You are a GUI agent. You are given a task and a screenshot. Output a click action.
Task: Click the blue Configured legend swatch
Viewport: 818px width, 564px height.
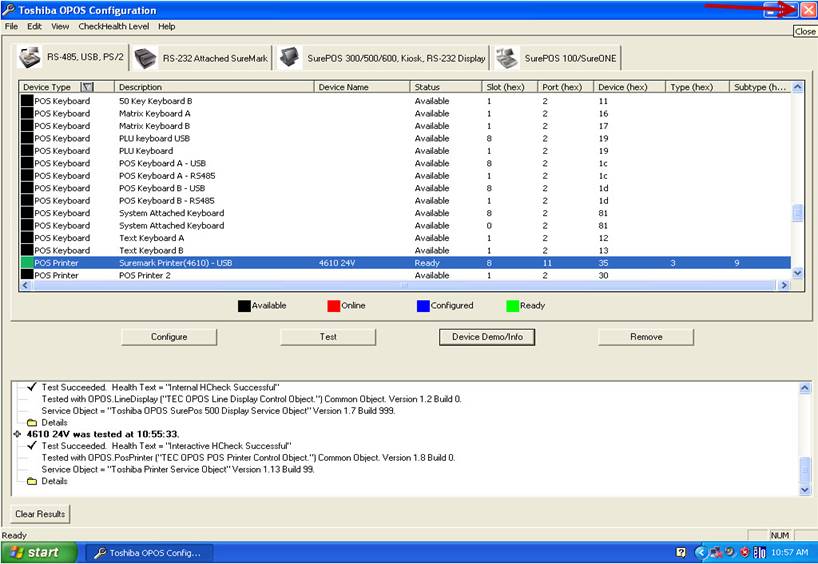[423, 305]
